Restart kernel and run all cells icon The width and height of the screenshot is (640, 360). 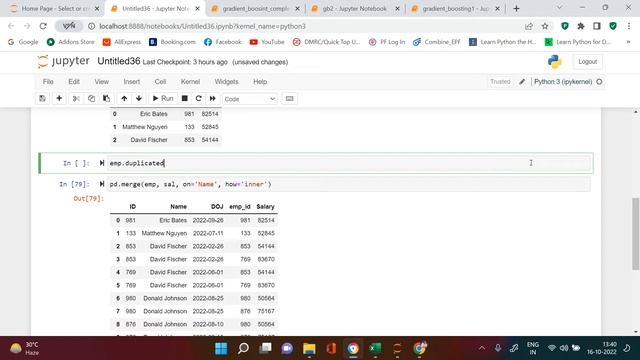(x=213, y=99)
